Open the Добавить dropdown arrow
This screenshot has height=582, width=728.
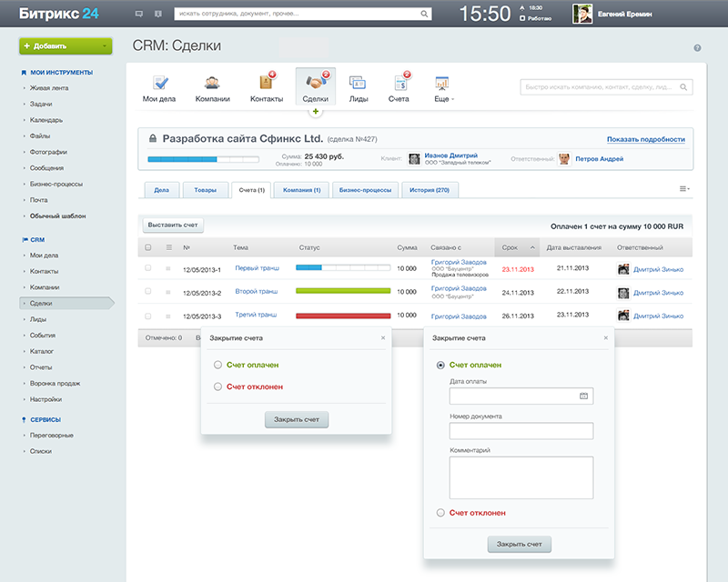[105, 46]
